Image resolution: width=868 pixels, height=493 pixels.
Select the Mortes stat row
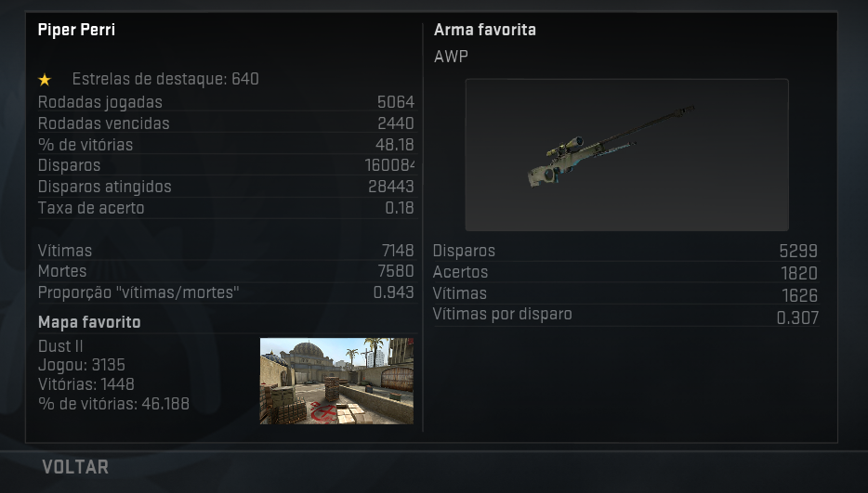(x=226, y=271)
